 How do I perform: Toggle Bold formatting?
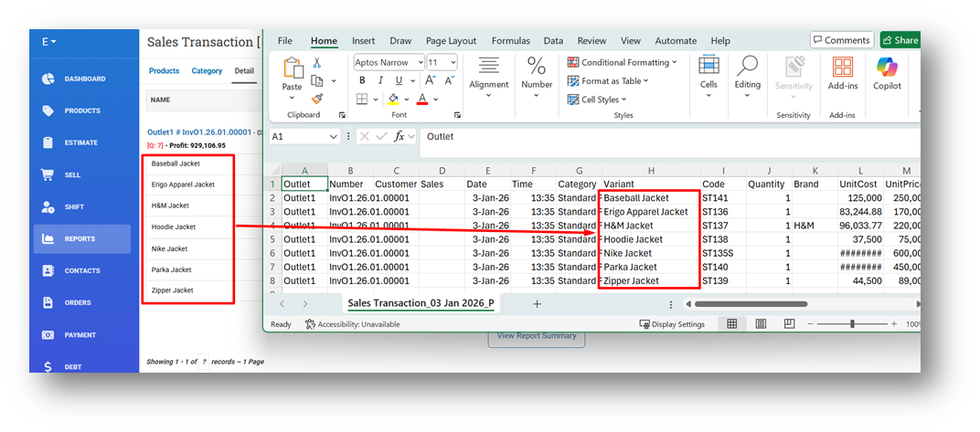[x=362, y=81]
